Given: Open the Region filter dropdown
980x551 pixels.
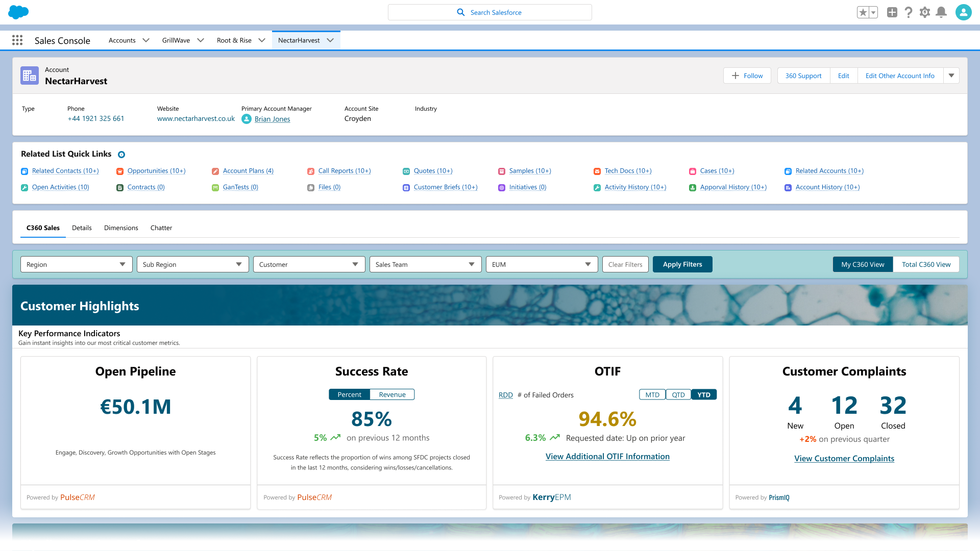Looking at the screenshot, I should (76, 264).
